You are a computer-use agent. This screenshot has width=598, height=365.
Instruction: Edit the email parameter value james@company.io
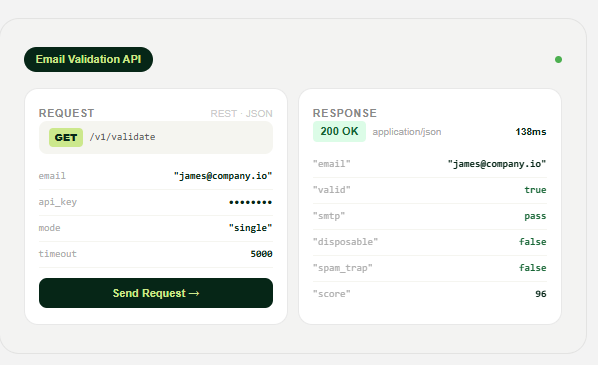(x=223, y=176)
